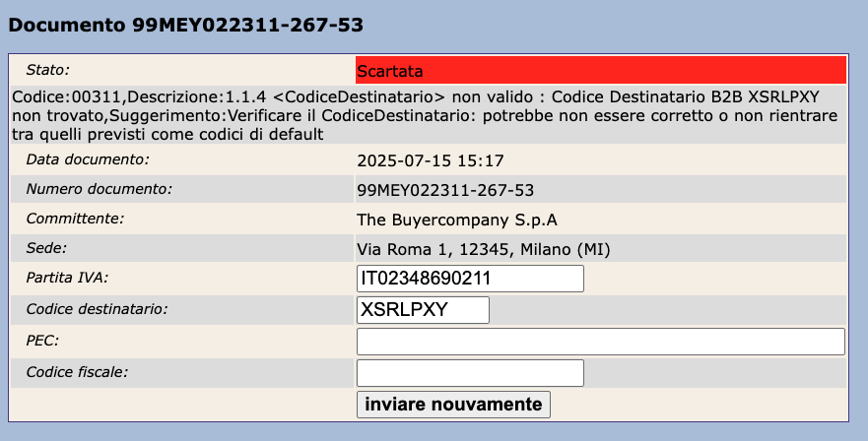Click the Numero documento value 99MEY022311-267-53
This screenshot has width=868, height=441.
coord(445,190)
